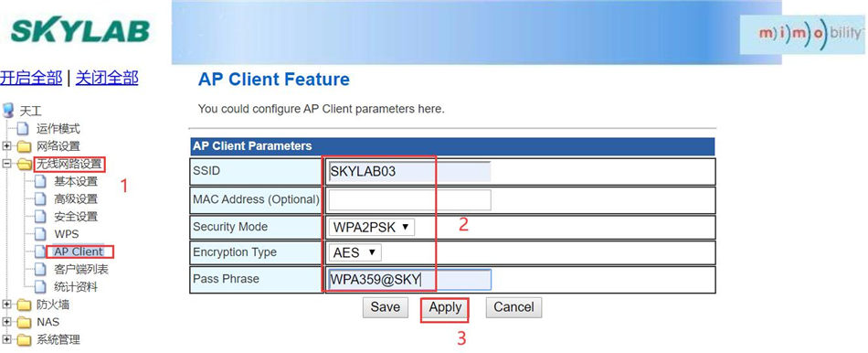Click the SSID label
Viewport: 868px width, 353px height.
click(x=206, y=171)
